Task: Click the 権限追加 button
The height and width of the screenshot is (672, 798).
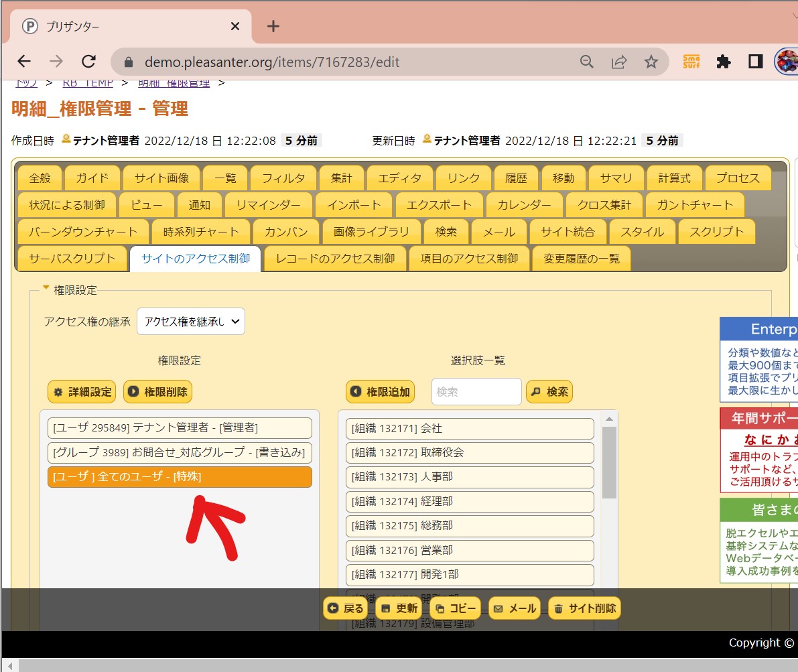Action: 380,392
